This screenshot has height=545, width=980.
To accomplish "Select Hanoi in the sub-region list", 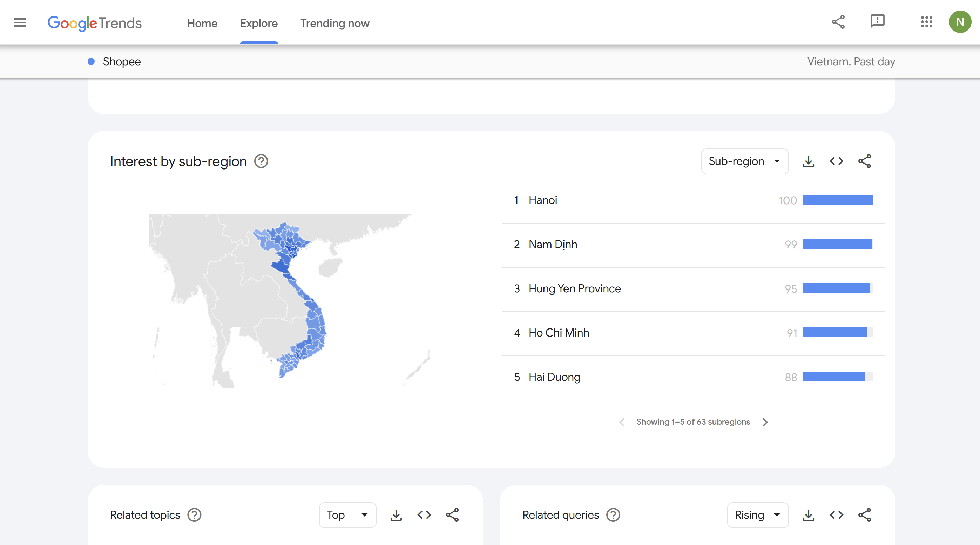I will [693, 200].
